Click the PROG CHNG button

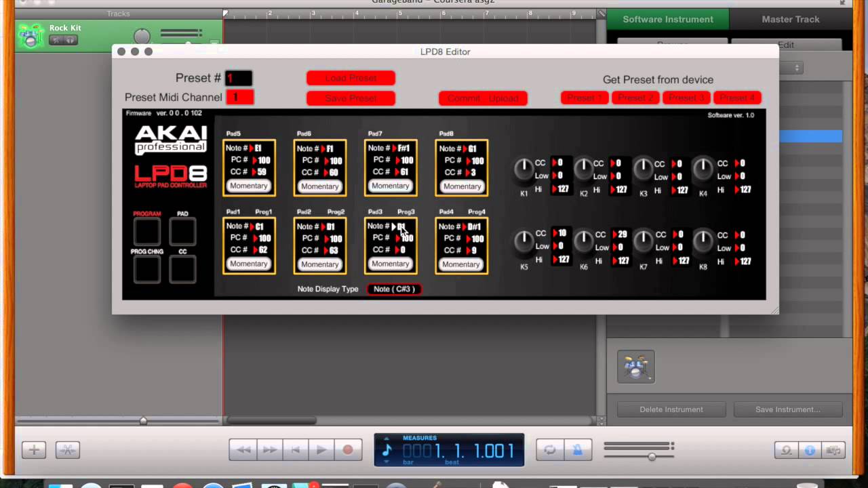(147, 270)
